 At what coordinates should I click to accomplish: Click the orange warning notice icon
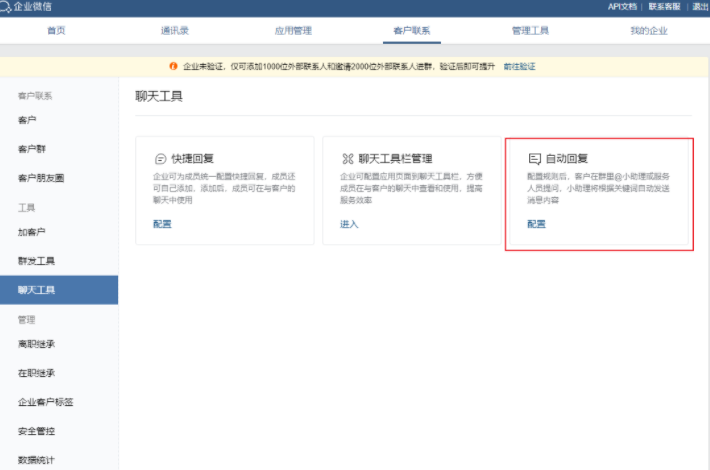click(176, 66)
